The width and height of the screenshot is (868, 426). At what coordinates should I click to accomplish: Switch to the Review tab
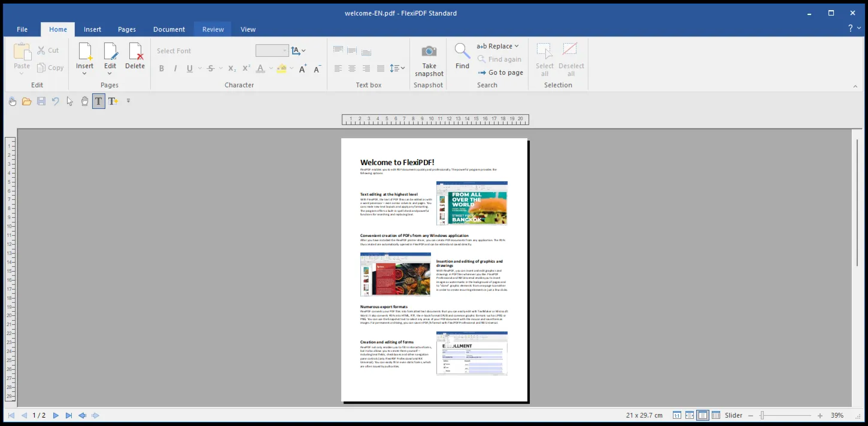coord(213,29)
